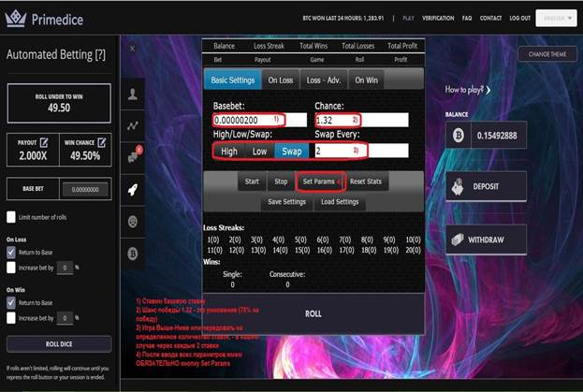Screen dimensions: 583x392
Task: Click the WITHDRAW button
Action: [x=486, y=240]
